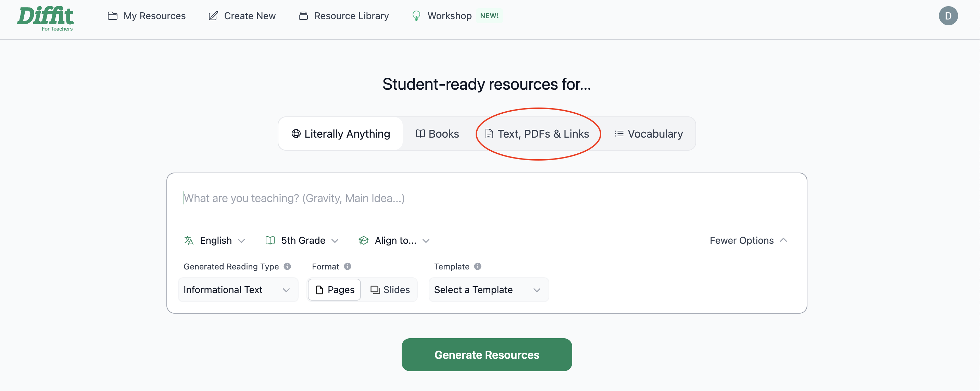Screen dimensions: 980x391
Task: Click the folder icon for My Resources
Action: click(x=113, y=16)
